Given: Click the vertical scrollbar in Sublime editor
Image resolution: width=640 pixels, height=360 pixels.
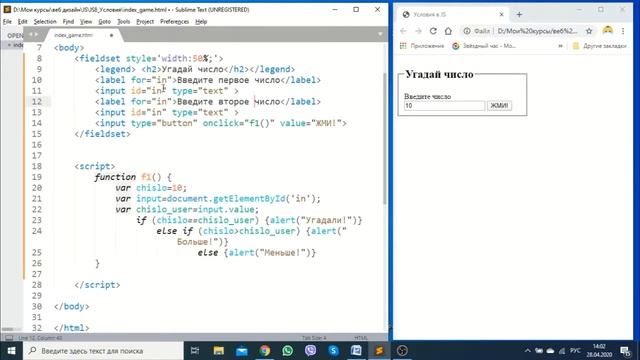Looking at the screenshot, I should pyautogui.click(x=385, y=139).
